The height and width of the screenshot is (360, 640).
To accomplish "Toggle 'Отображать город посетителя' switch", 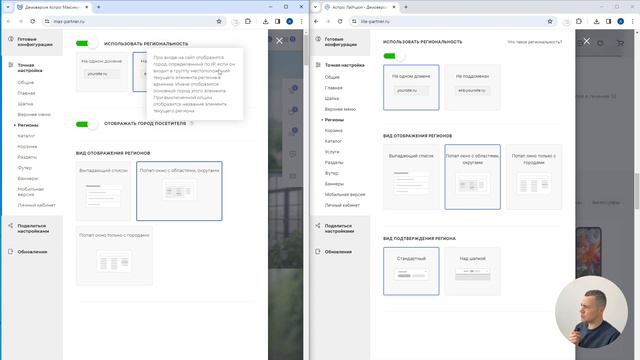I will [87, 124].
